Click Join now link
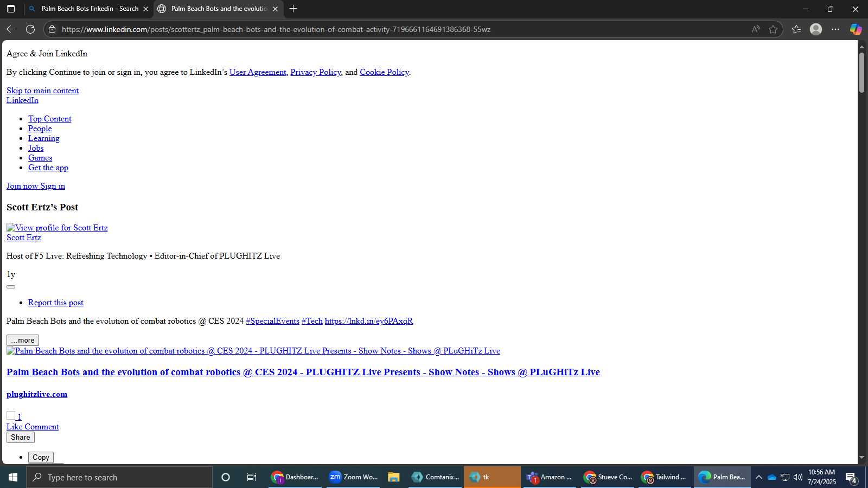The image size is (868, 488). [22, 186]
